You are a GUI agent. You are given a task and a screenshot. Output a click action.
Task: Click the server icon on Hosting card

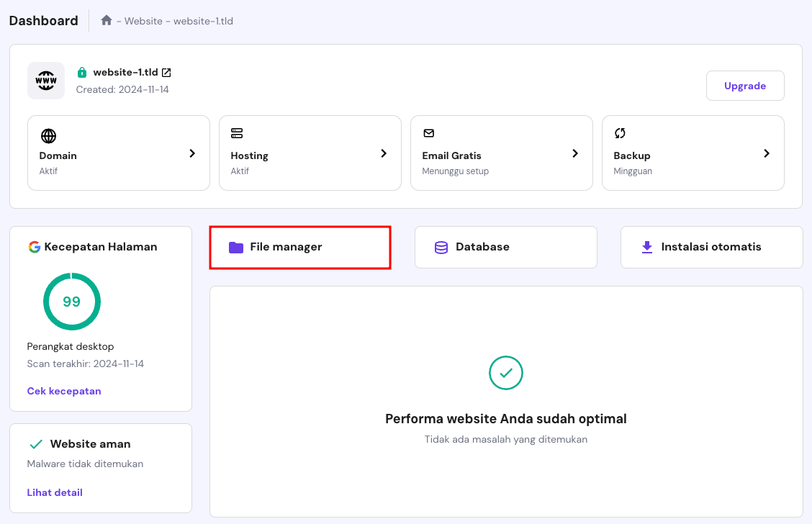coord(238,133)
